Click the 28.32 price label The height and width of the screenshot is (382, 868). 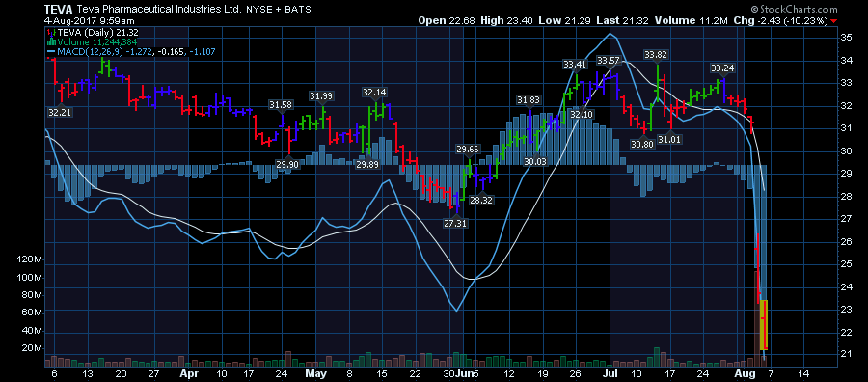481,200
